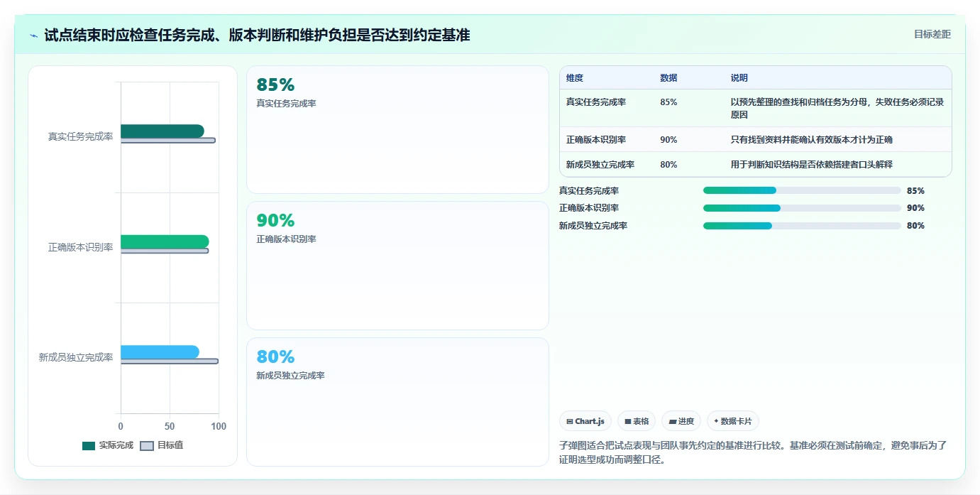980x495 pixels.
Task: Click the 进度 chip
Action: tap(681, 421)
